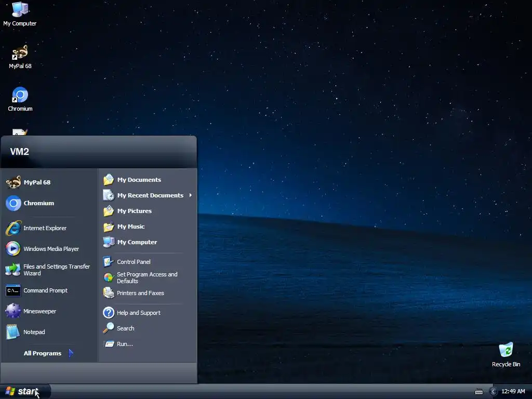Click the VM2 user name header
This screenshot has height=399, width=532.
19,152
